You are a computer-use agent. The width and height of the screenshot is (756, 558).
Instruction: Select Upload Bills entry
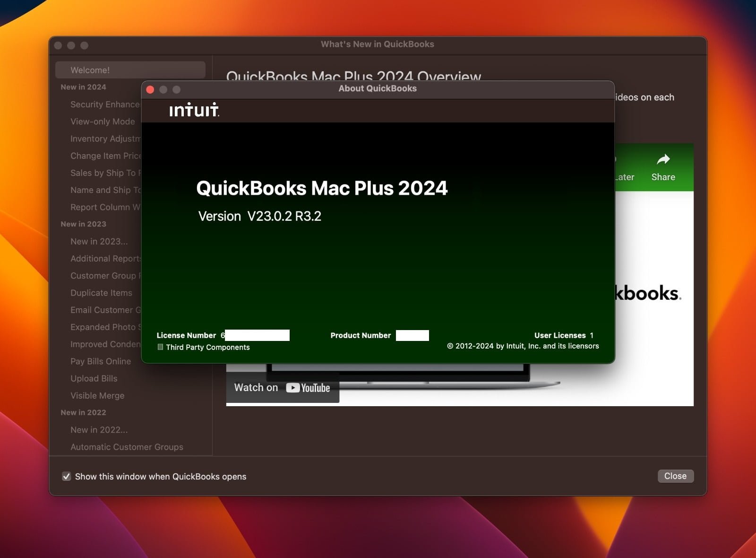point(94,378)
